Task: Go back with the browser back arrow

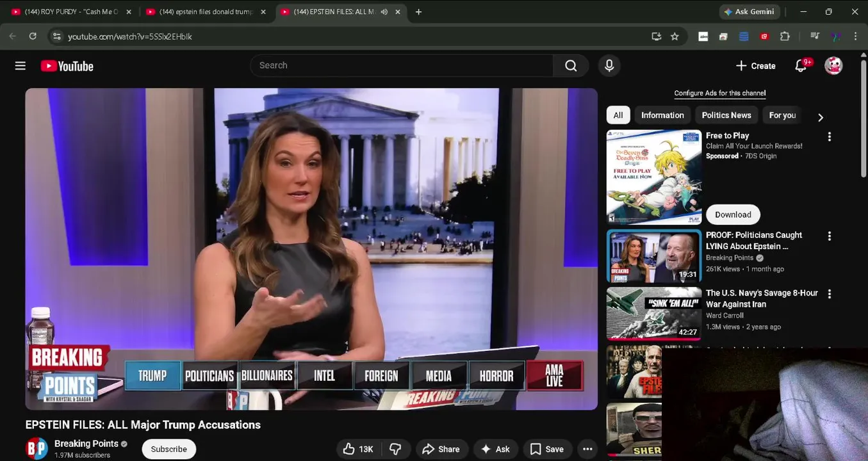Action: point(12,36)
